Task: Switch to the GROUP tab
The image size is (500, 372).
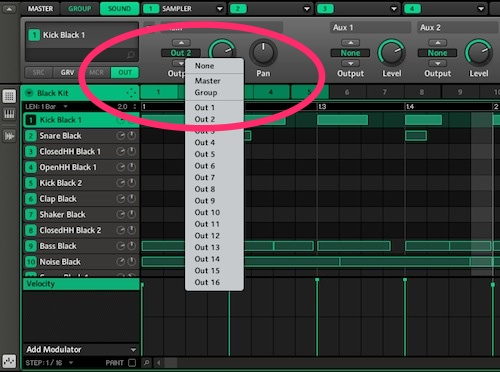Action: click(x=80, y=9)
